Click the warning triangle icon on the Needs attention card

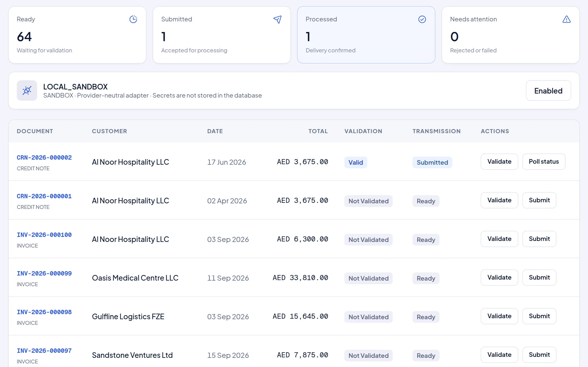point(567,19)
